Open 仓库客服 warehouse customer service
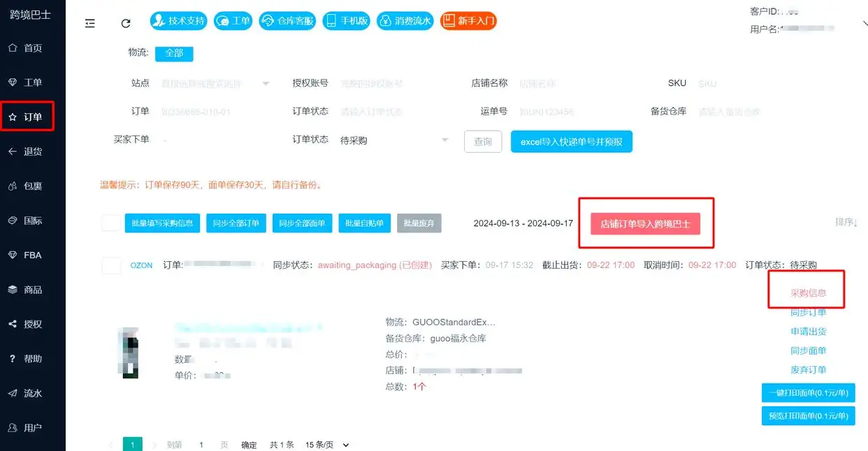The width and height of the screenshot is (868, 451). pyautogui.click(x=287, y=20)
